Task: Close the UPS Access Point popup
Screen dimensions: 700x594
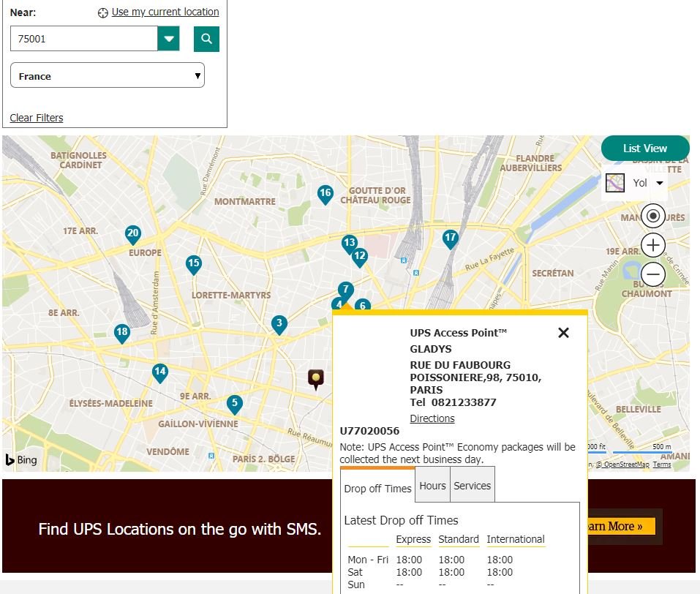Action: 563,333
